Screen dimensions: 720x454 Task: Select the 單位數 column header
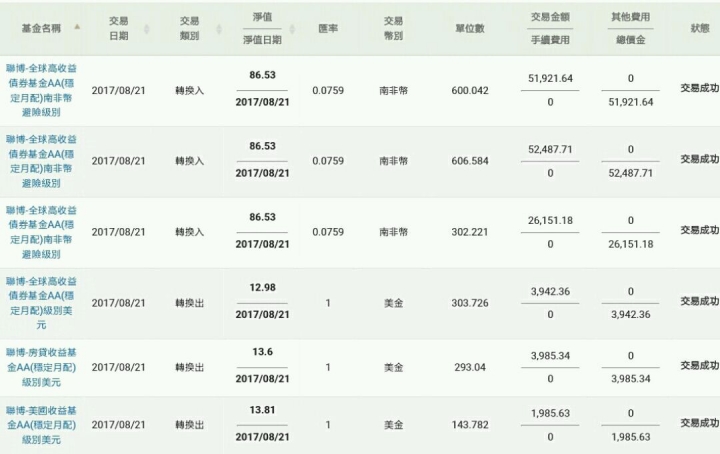(x=470, y=28)
